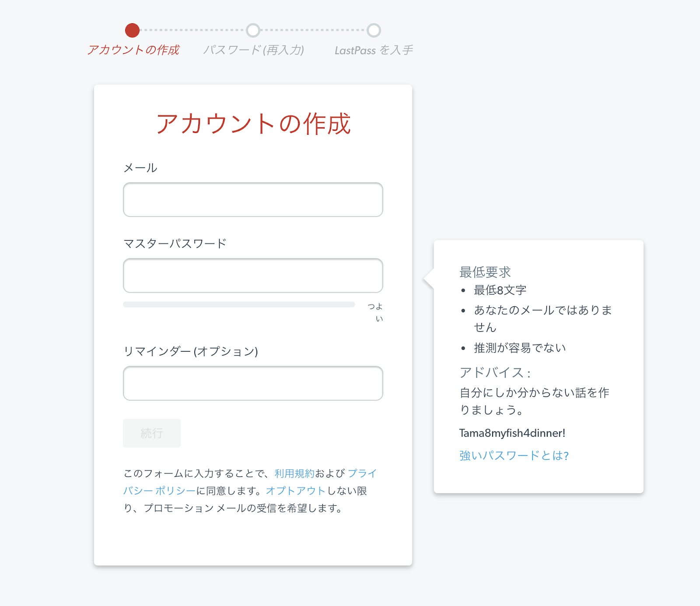Click the Tama8myfish4dinner! example password
The image size is (700, 606).
[512, 433]
